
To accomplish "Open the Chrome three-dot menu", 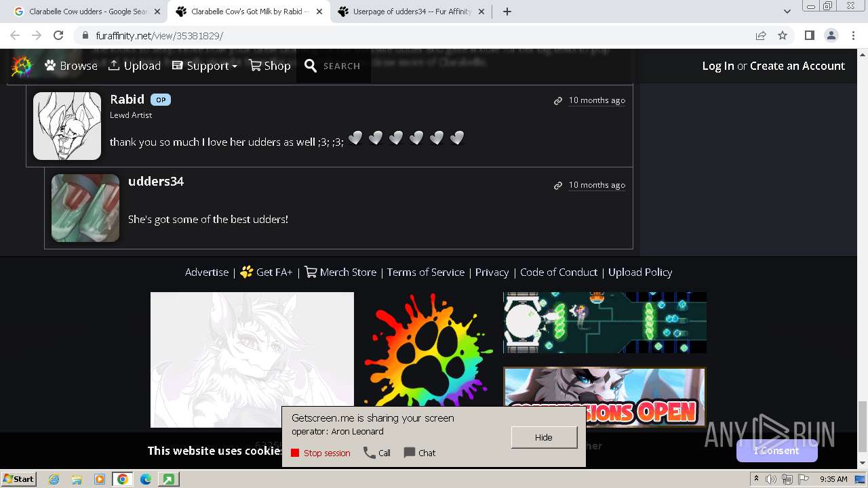I will [x=853, y=35].
